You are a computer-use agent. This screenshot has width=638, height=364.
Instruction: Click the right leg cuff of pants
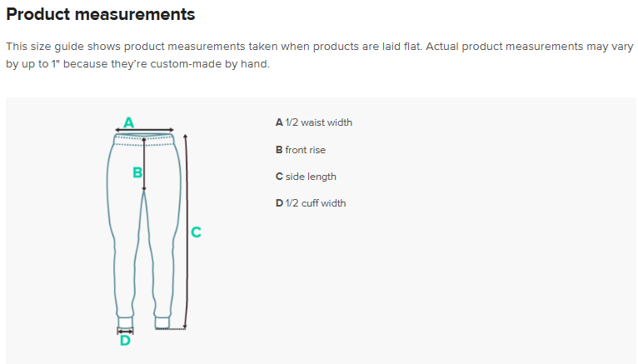[x=162, y=322]
